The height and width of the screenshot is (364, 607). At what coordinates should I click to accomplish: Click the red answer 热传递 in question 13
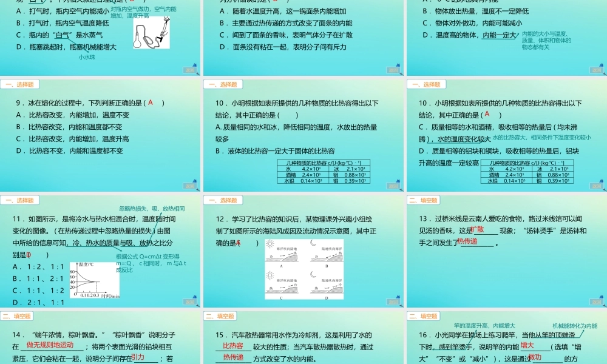tap(467, 241)
